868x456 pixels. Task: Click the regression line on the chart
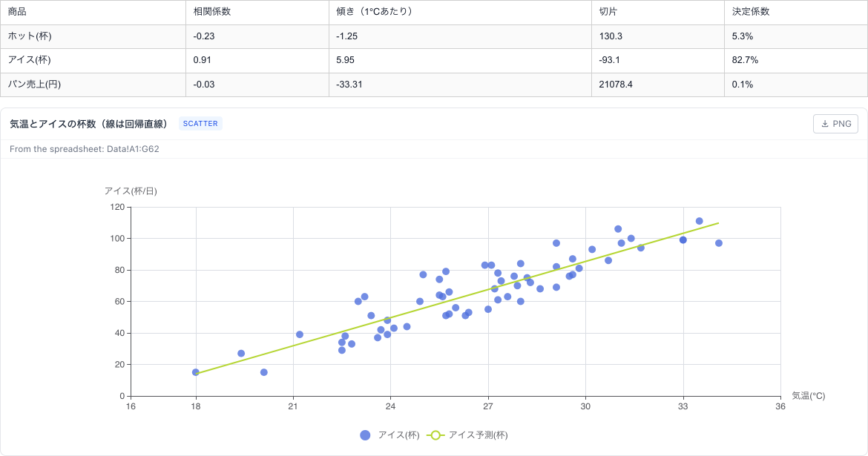click(457, 298)
